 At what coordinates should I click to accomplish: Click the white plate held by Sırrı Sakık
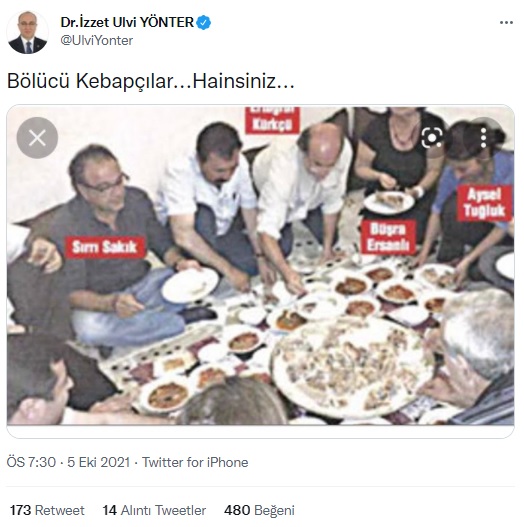pos(190,285)
